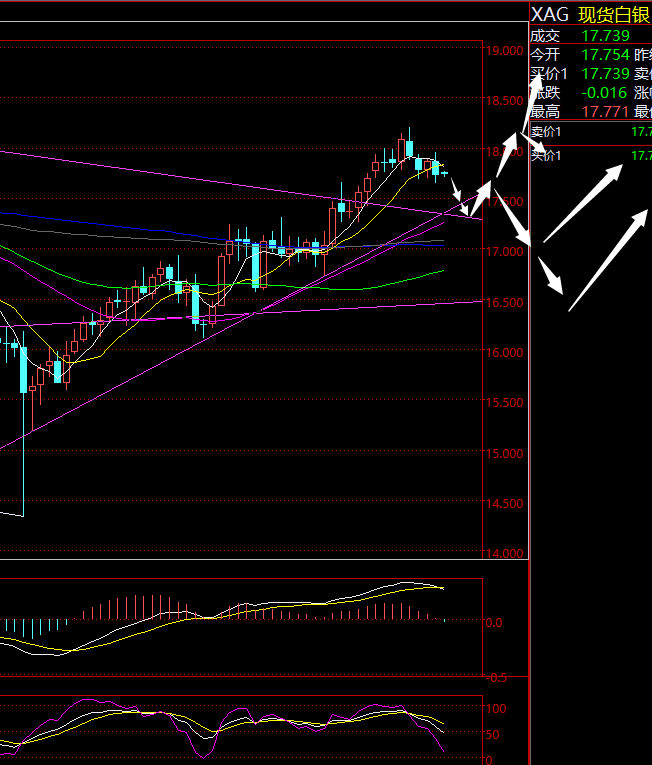
Task: Click the 最高 label in quote panel
Action: coord(545,112)
